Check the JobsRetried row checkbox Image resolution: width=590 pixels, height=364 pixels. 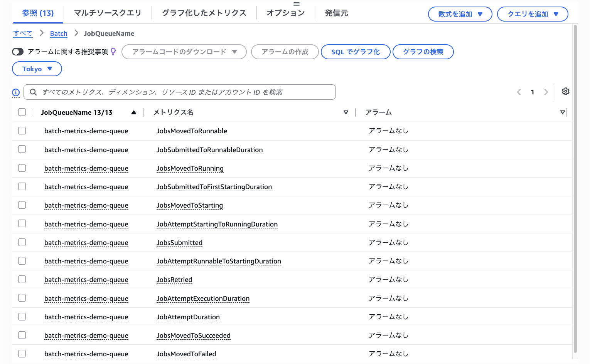22,279
